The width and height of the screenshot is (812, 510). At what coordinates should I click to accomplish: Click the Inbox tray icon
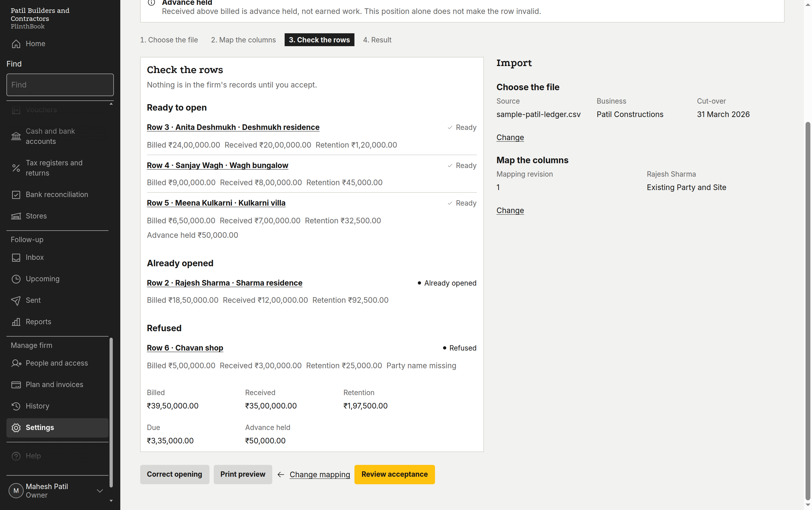point(16,257)
